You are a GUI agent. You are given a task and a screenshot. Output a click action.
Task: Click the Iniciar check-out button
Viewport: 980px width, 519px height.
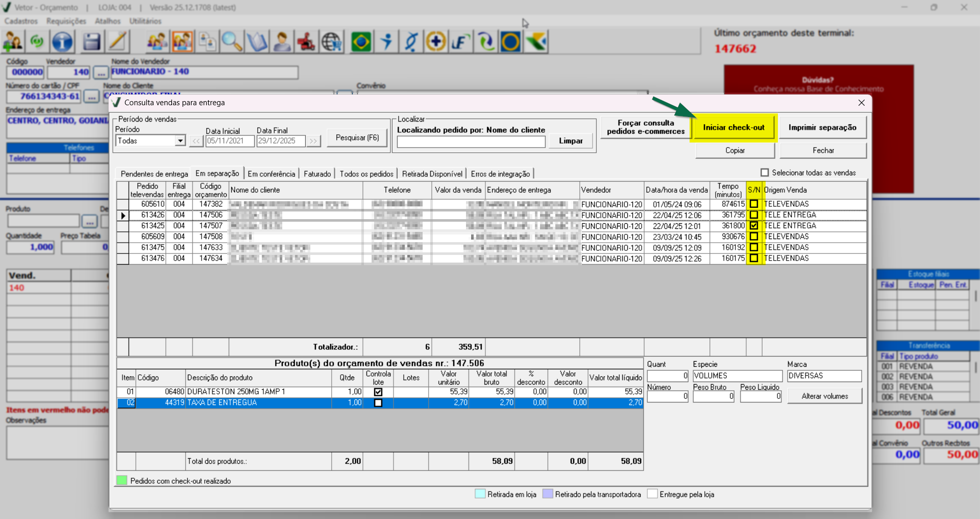[x=733, y=128]
